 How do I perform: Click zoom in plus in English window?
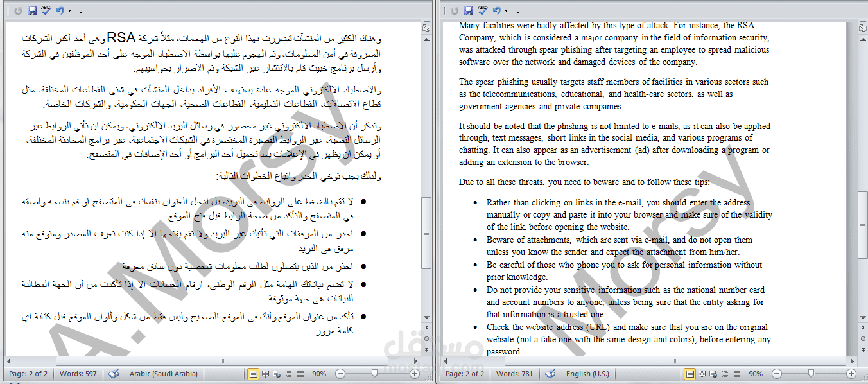pos(851,374)
